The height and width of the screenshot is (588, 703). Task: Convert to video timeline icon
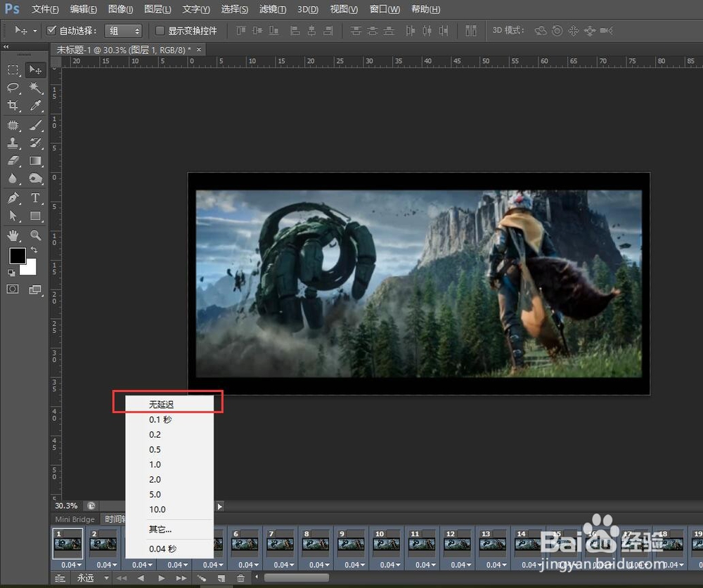(60, 578)
